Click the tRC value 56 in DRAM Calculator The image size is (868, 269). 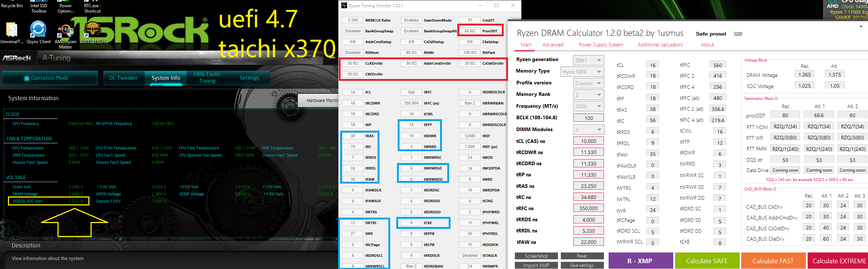652,120
